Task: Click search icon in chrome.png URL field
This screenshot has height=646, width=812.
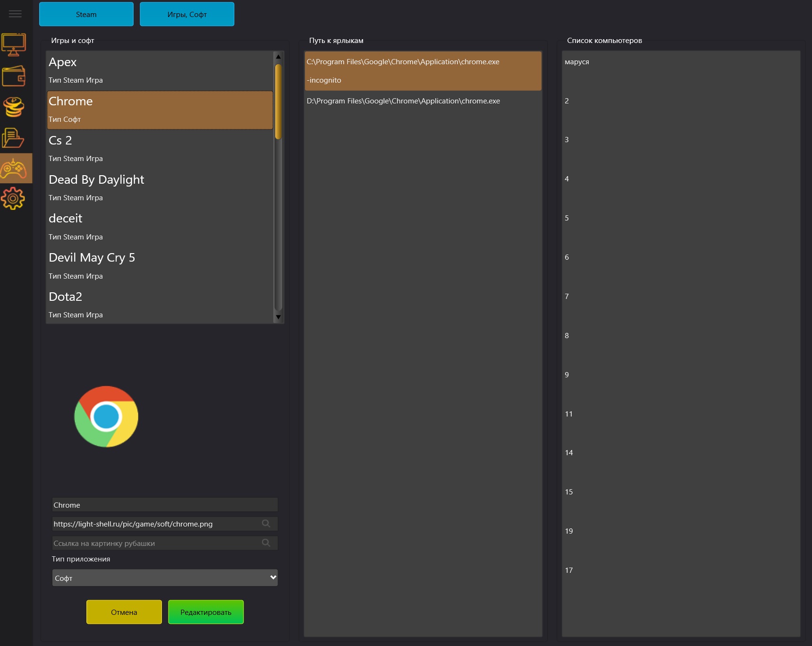Action: 266,524
